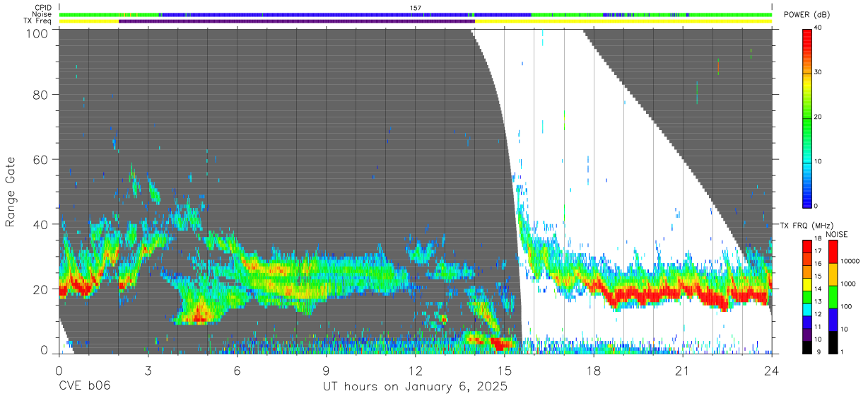Select the CVE b06 radar beam label

(x=84, y=387)
